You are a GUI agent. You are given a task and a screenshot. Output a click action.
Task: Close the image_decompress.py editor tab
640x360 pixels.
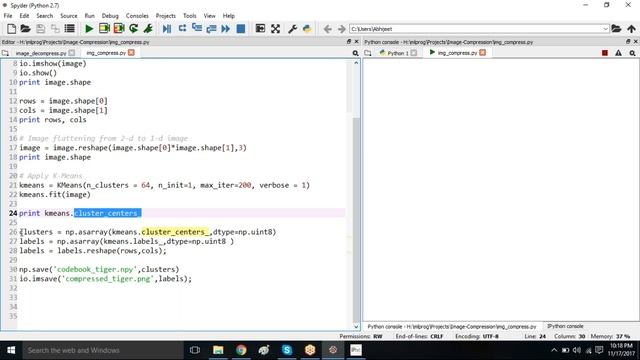(x=72, y=53)
